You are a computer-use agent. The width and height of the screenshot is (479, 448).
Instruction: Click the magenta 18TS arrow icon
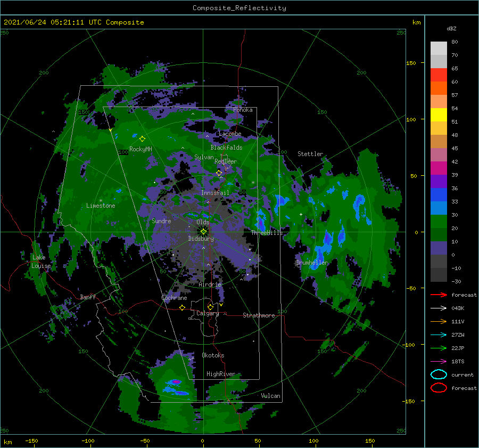[x=439, y=362]
